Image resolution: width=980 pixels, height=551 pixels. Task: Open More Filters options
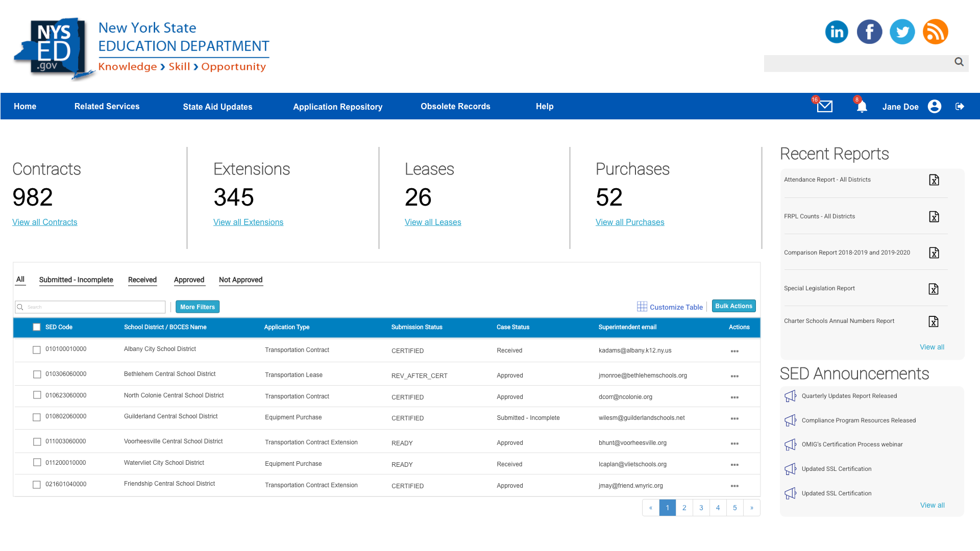[198, 307]
